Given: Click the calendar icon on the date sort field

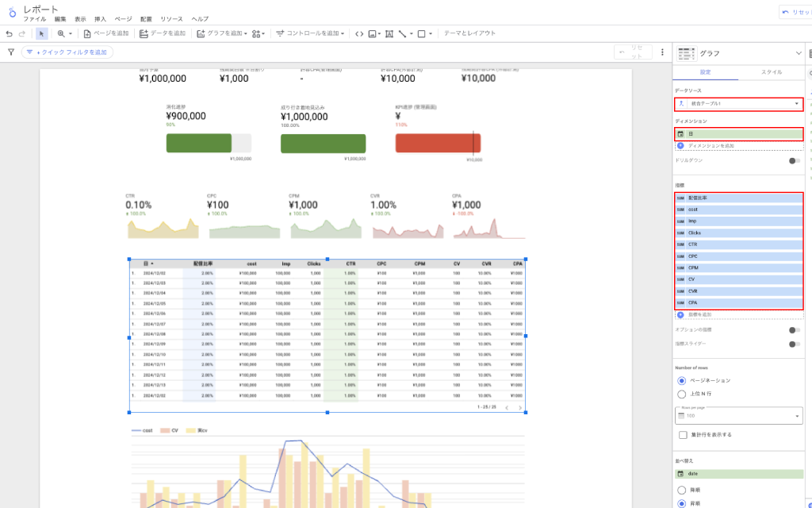Looking at the screenshot, I should pyautogui.click(x=680, y=474).
